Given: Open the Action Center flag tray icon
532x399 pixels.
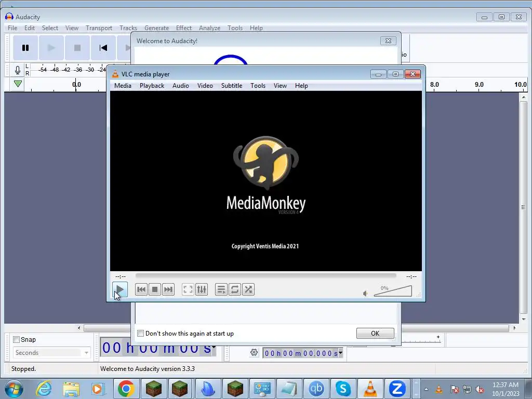Looking at the screenshot, I should [454, 389].
